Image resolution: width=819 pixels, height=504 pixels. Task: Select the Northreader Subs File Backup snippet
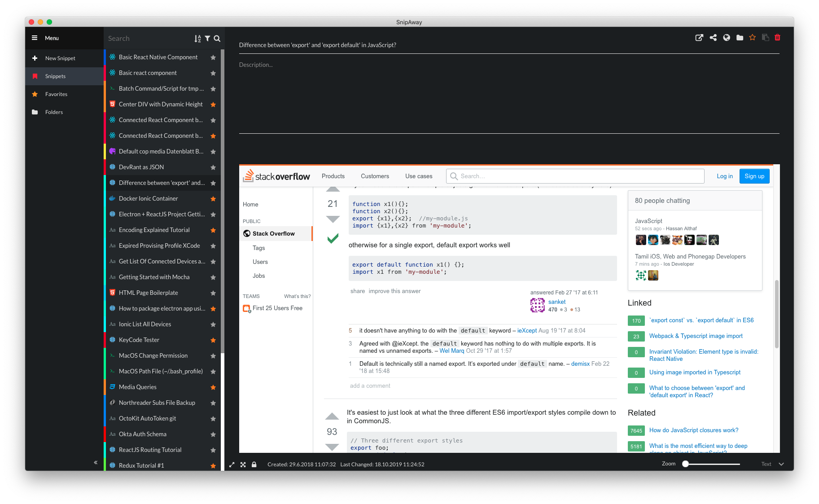(162, 403)
